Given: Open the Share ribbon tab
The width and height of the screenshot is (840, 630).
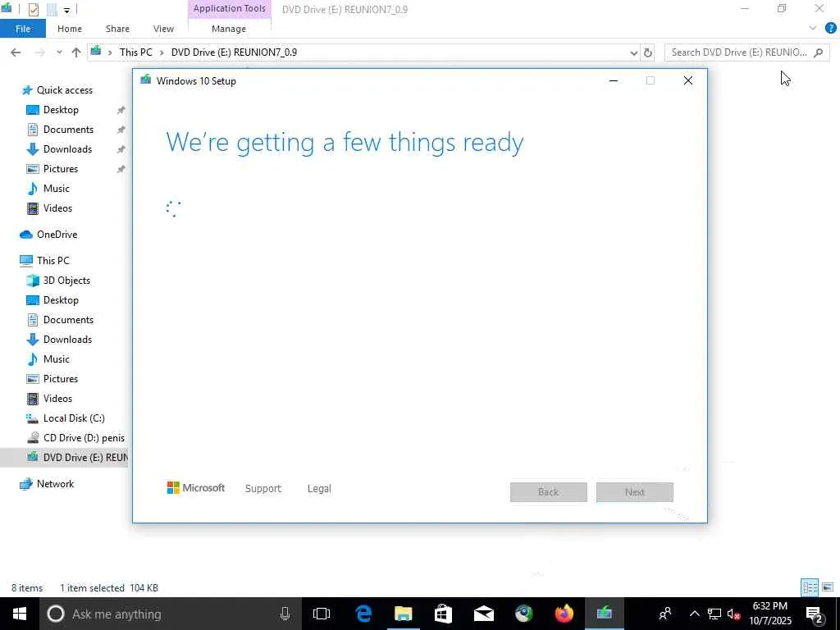Looking at the screenshot, I should click(x=117, y=29).
